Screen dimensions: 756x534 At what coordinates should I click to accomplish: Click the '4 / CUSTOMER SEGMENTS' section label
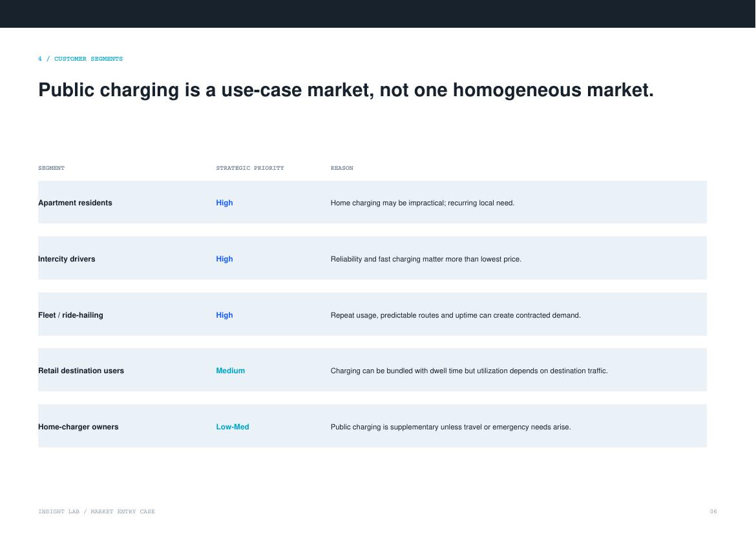[81, 59]
